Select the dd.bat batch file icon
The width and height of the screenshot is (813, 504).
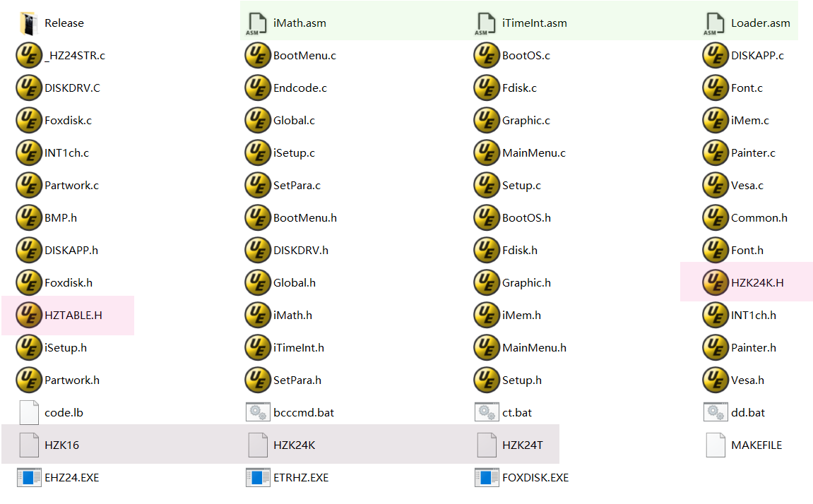716,413
